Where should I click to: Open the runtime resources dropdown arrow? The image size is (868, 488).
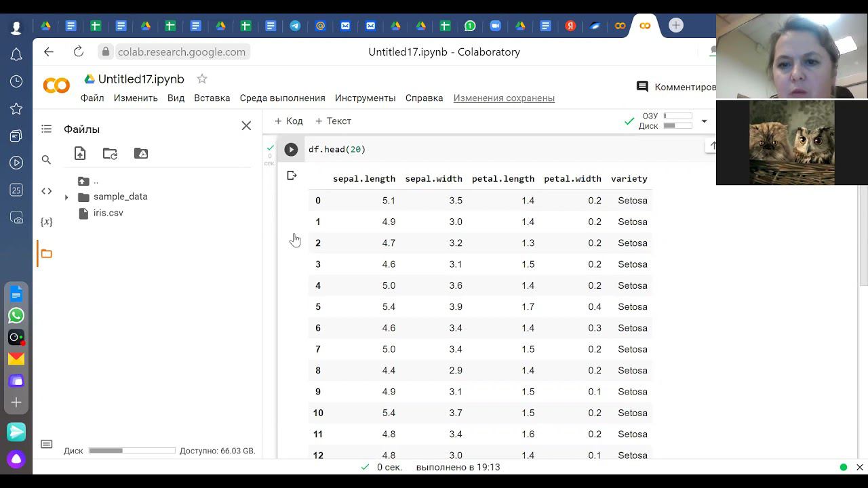click(x=704, y=121)
